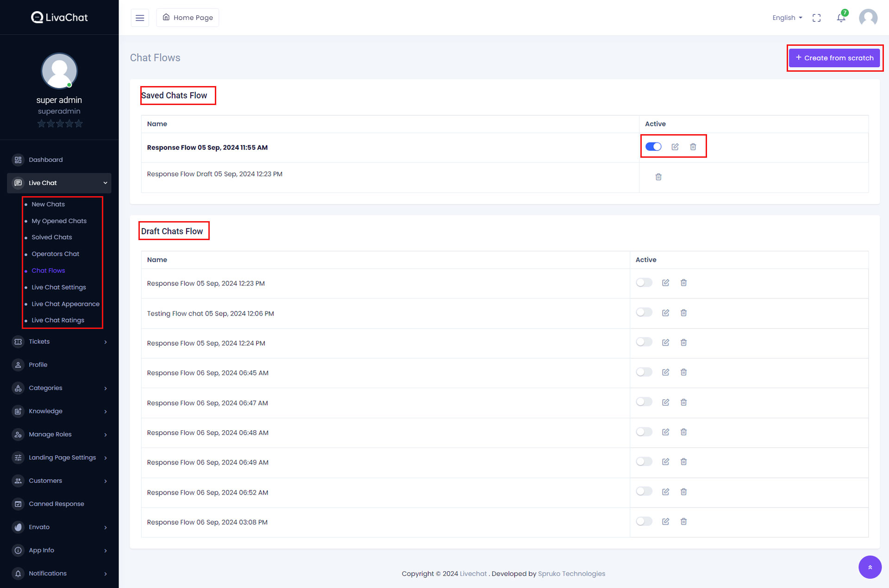Viewport: 889px width, 588px height.
Task: Edit the active Response Flow 11:55 AM
Action: (x=675, y=147)
